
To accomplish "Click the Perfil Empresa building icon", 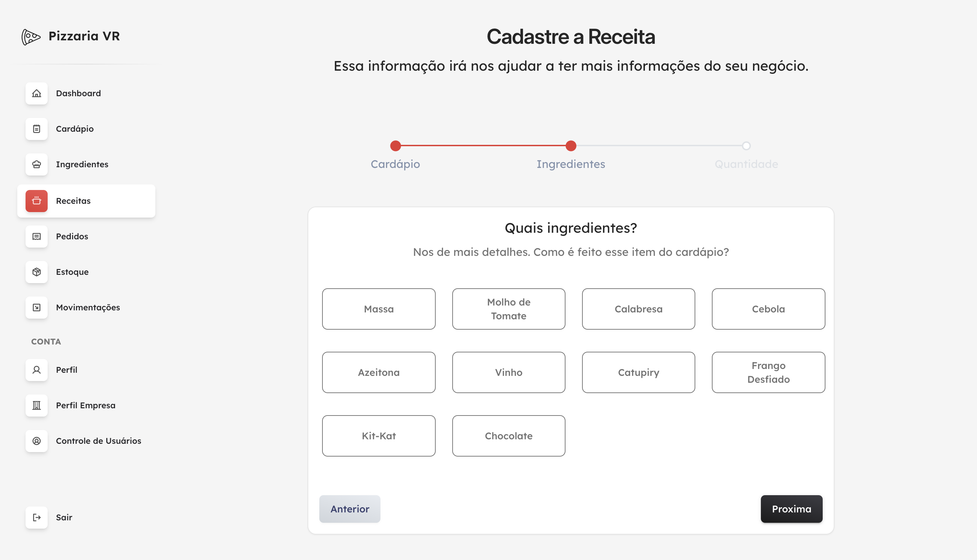I will pos(37,406).
